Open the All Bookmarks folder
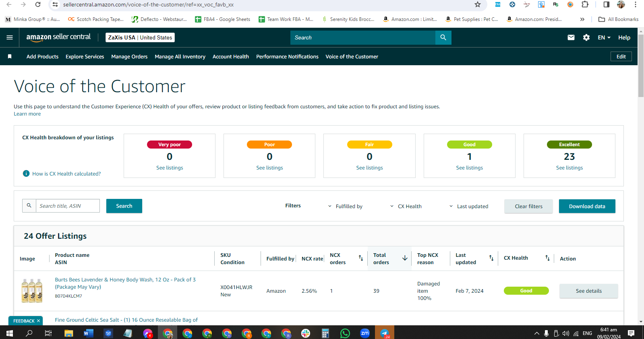This screenshot has width=644, height=339. click(619, 19)
